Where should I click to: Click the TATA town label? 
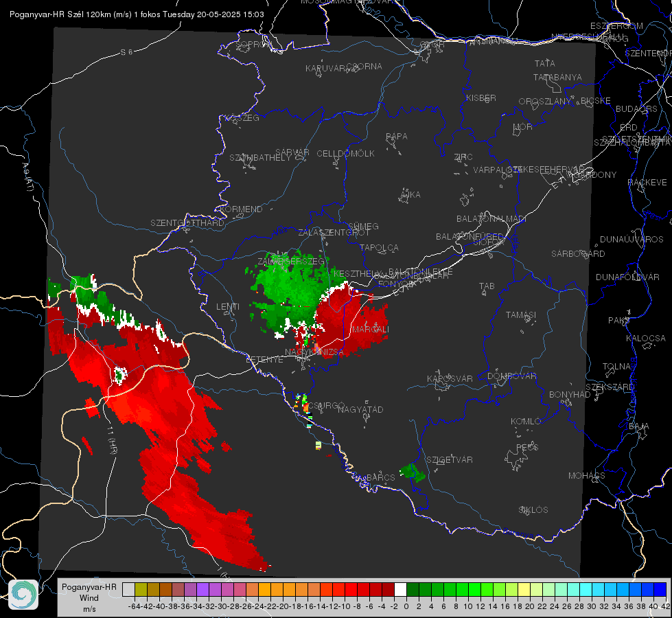pyautogui.click(x=545, y=63)
